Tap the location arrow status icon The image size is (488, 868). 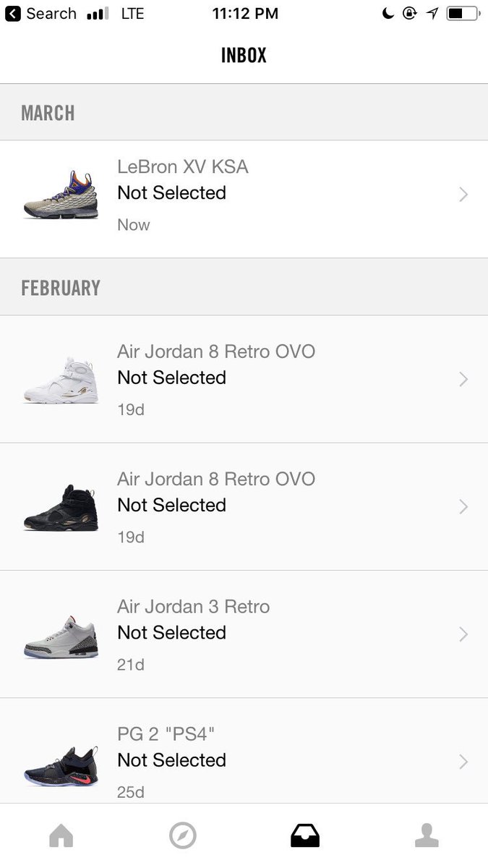(432, 14)
